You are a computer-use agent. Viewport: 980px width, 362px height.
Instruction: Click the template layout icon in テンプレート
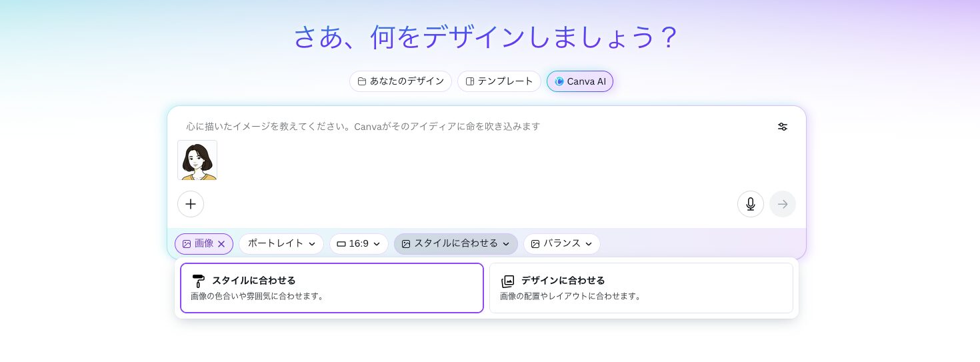(x=470, y=81)
